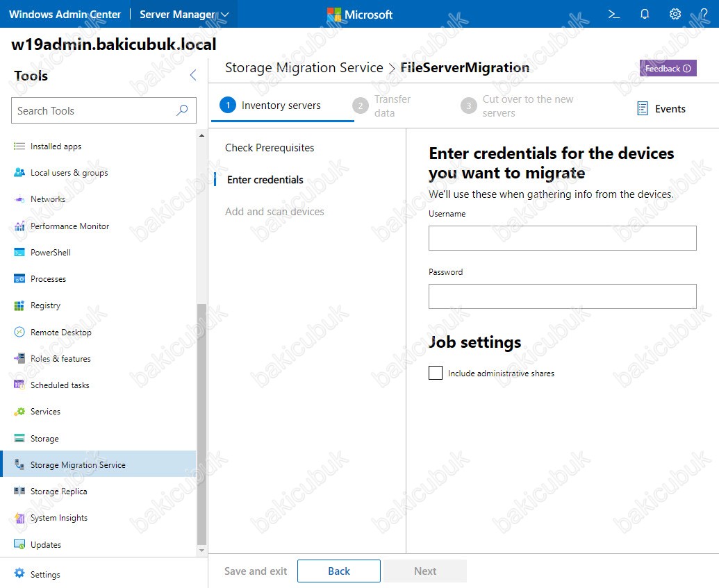
Task: Open the Check Prerequisites step
Action: coord(270,148)
